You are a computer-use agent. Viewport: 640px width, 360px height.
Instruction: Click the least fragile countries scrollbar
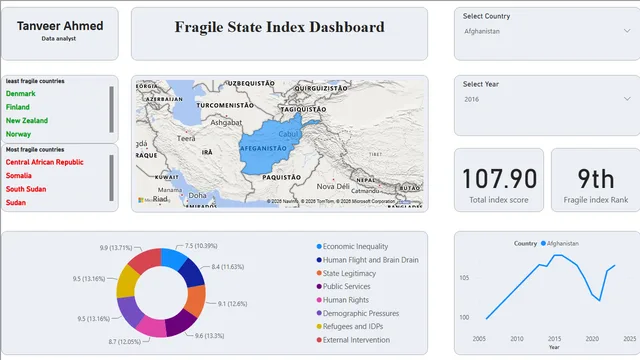click(x=111, y=109)
